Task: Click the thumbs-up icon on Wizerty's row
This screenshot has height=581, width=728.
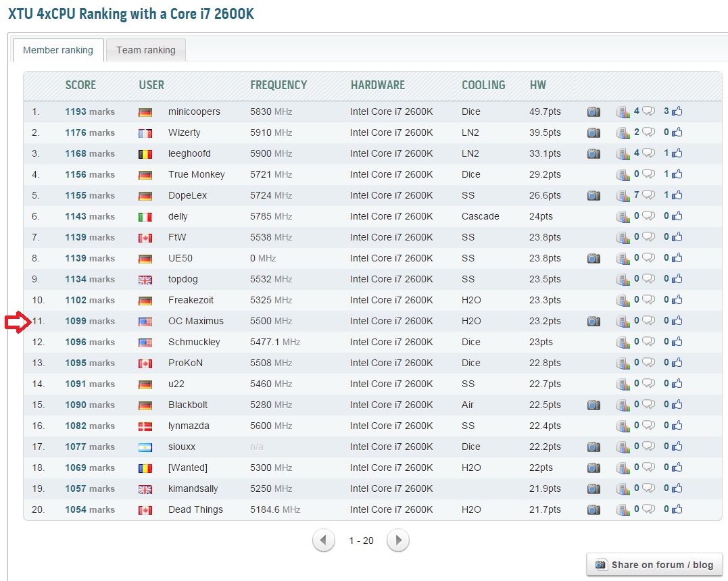Action: pos(677,133)
